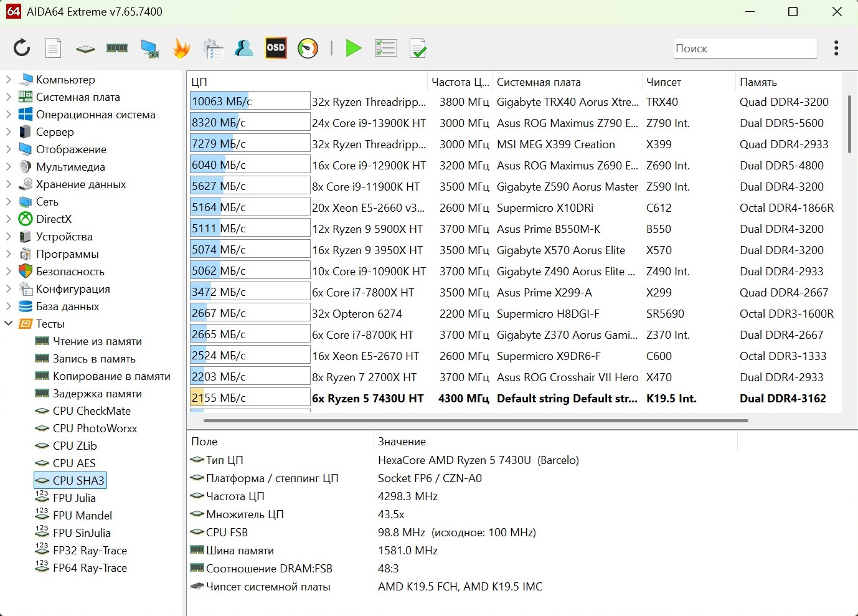Click the green Start benchmark arrow
Image resolution: width=858 pixels, height=616 pixels.
[354, 48]
